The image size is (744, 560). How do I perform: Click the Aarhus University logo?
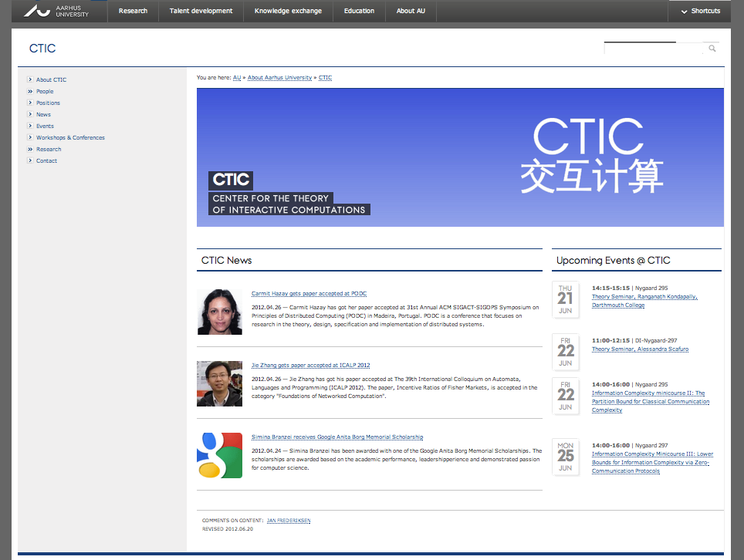(x=56, y=11)
